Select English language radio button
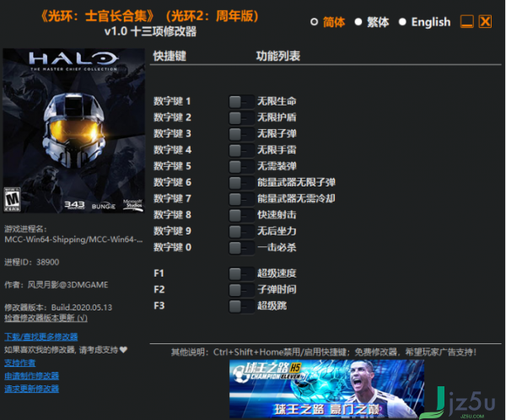This screenshot has width=506, height=420. (x=402, y=22)
